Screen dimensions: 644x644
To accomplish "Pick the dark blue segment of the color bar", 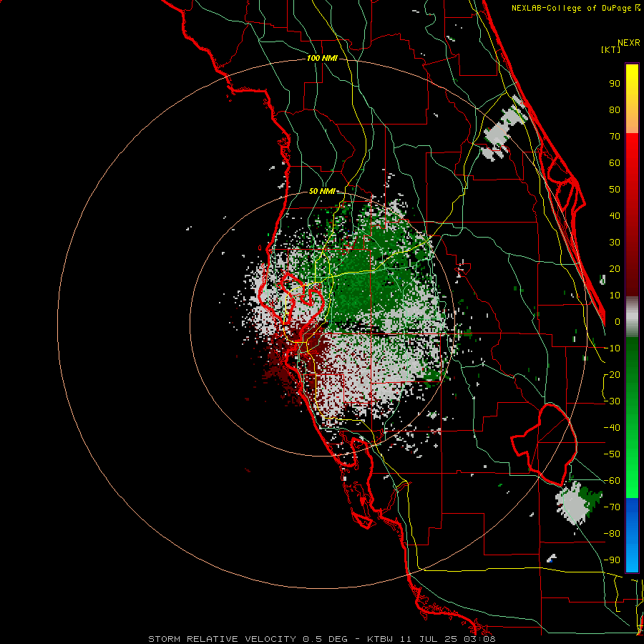I will (x=632, y=510).
